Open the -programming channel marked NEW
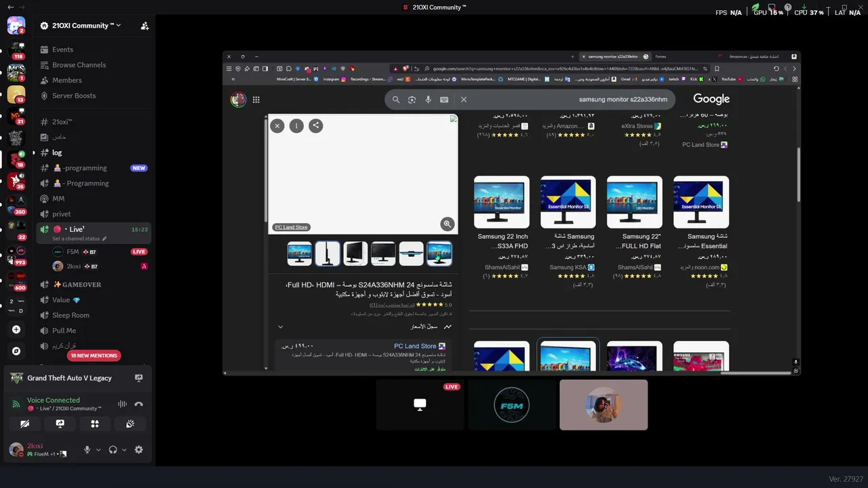 (x=94, y=168)
